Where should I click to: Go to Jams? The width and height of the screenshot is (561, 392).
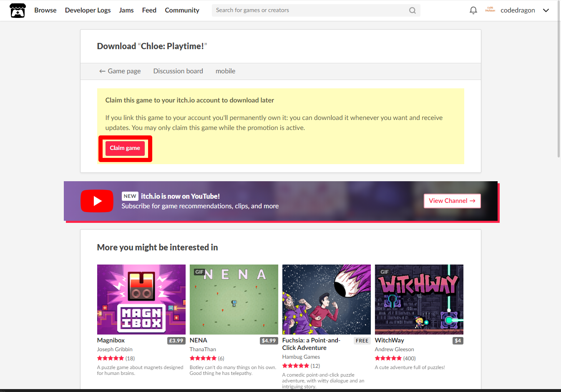coord(126,10)
